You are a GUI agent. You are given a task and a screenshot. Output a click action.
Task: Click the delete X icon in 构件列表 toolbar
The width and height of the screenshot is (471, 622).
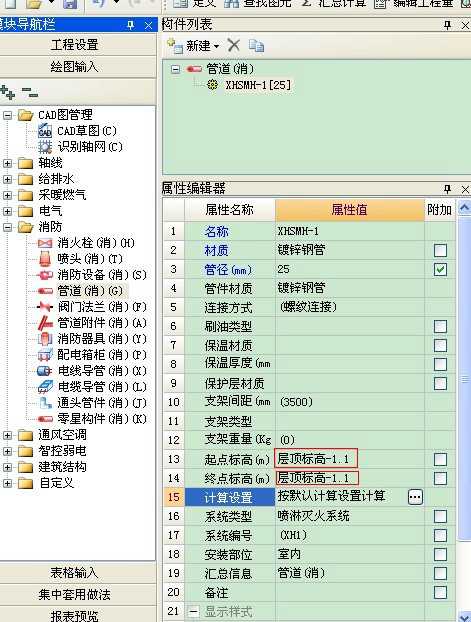click(x=234, y=46)
